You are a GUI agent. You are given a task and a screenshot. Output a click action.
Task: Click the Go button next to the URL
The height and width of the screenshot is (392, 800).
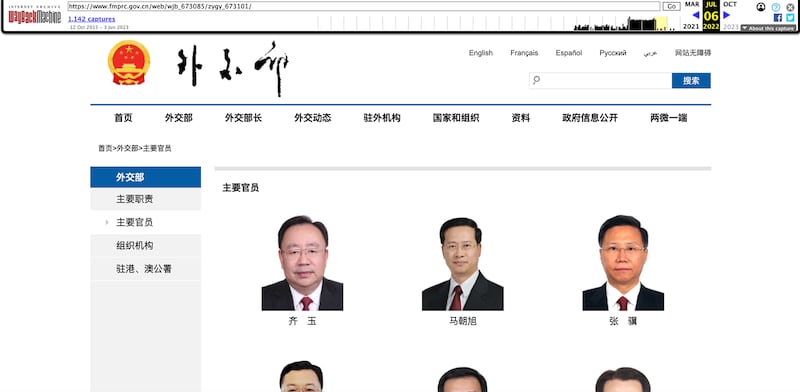click(671, 7)
